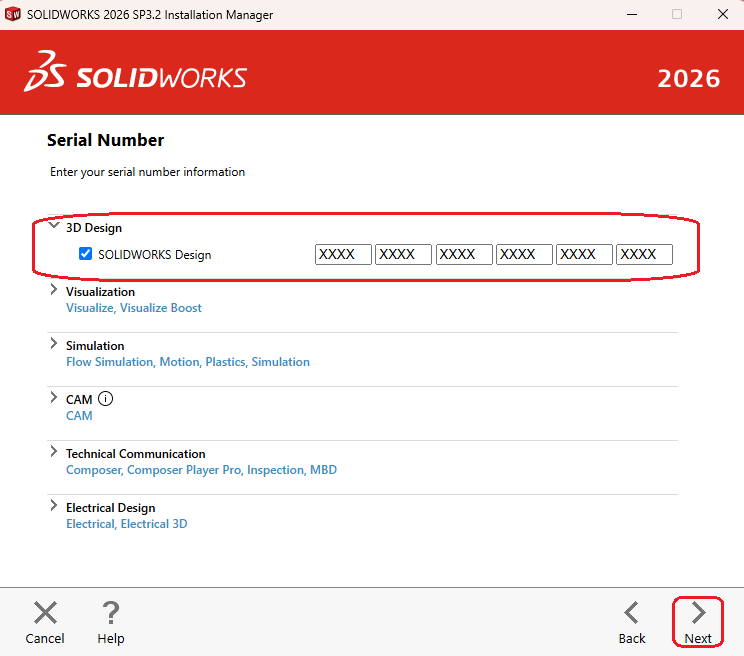Image resolution: width=744 pixels, height=656 pixels.
Task: Click the Electrical Design heading
Action: [111, 508]
